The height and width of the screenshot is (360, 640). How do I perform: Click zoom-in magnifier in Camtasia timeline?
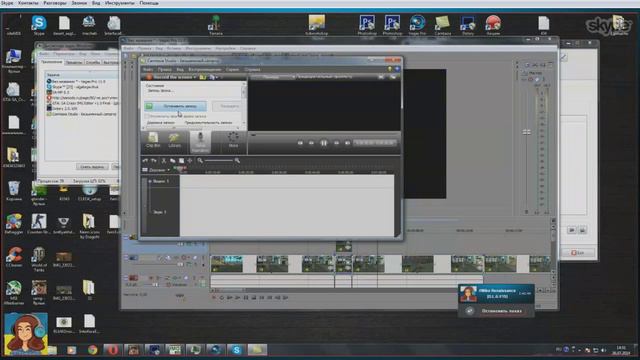[237, 161]
